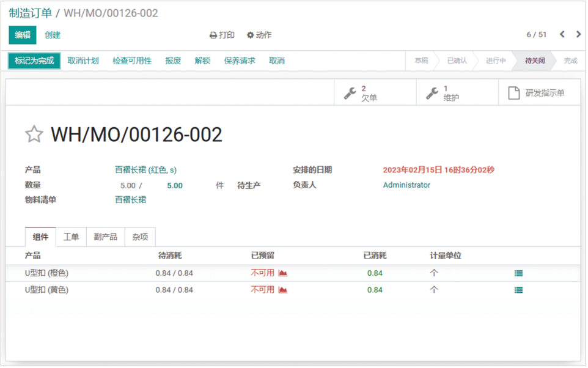Screen dimensions: 588x368
Task: Open forecast chart icon for U型扣 (黄色)
Action: [282, 290]
